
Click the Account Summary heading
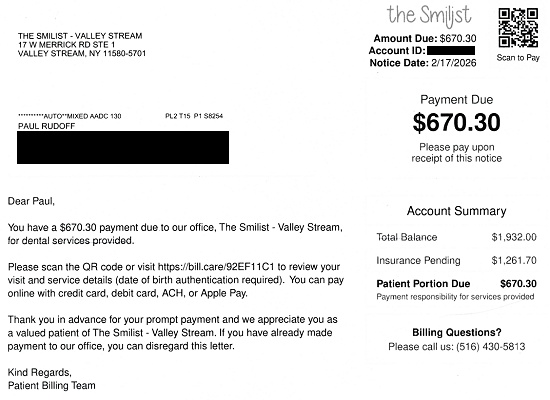(456, 211)
